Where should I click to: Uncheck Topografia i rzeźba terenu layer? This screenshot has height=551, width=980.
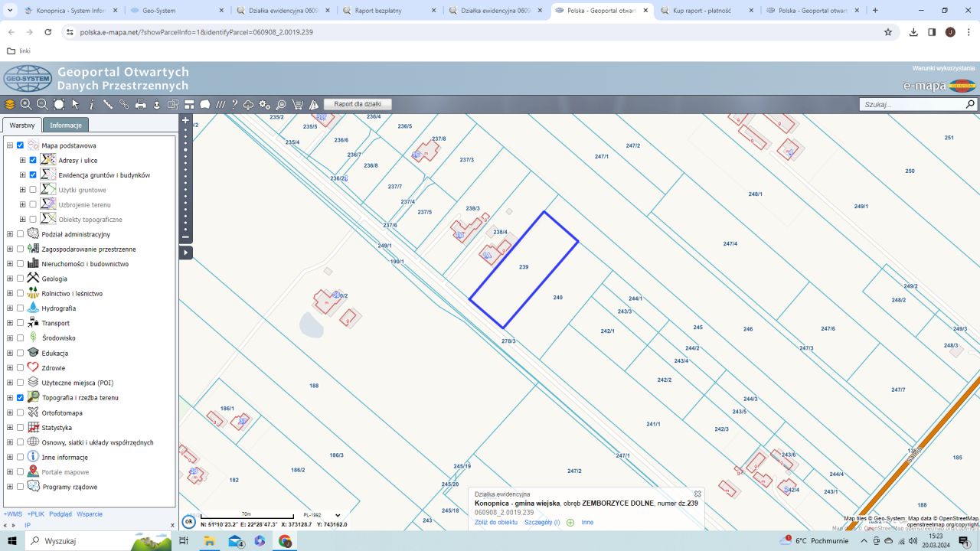(21, 398)
